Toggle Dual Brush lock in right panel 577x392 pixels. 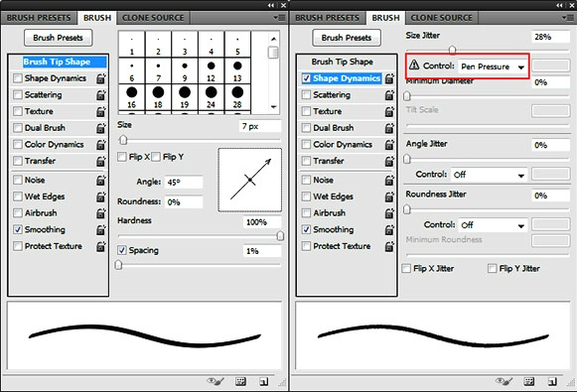coord(389,128)
